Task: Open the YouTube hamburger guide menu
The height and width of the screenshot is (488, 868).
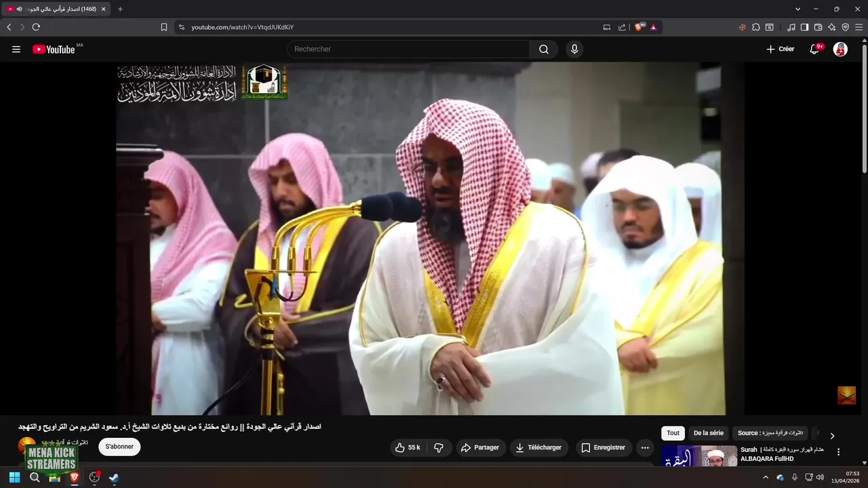Action: click(x=16, y=49)
